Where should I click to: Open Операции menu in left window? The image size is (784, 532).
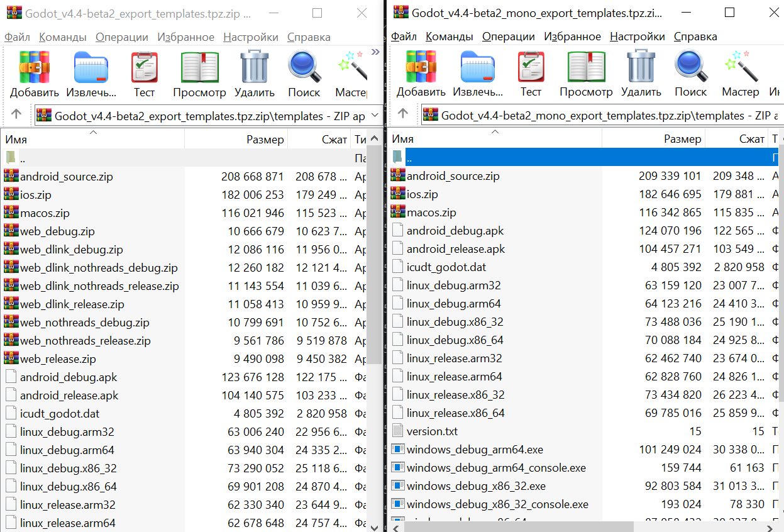point(122,37)
